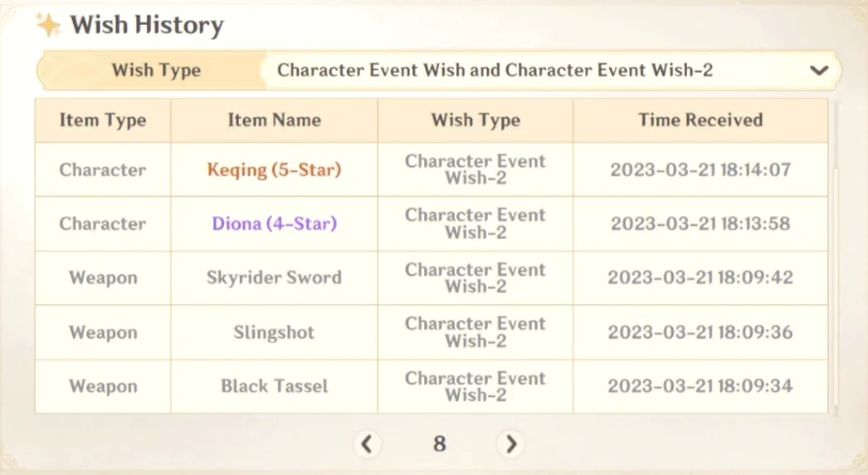Click the Wish History title
Viewport: 868px width, 475px height.
147,25
